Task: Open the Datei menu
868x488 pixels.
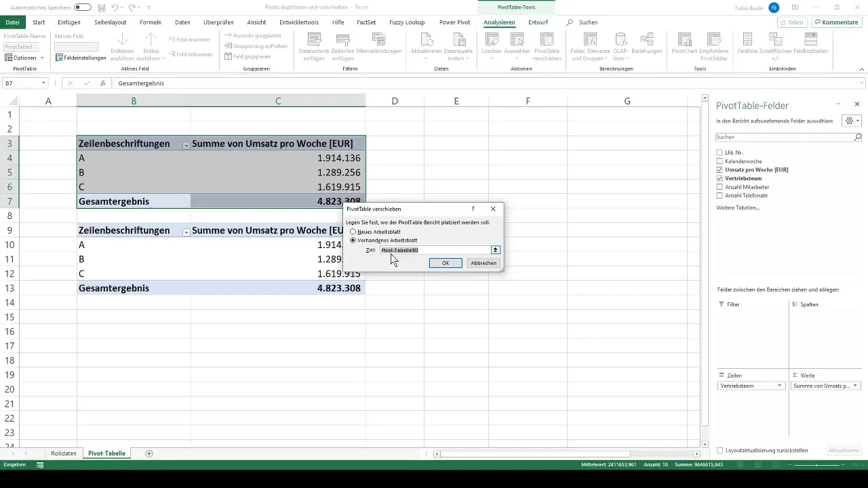Action: [x=12, y=22]
